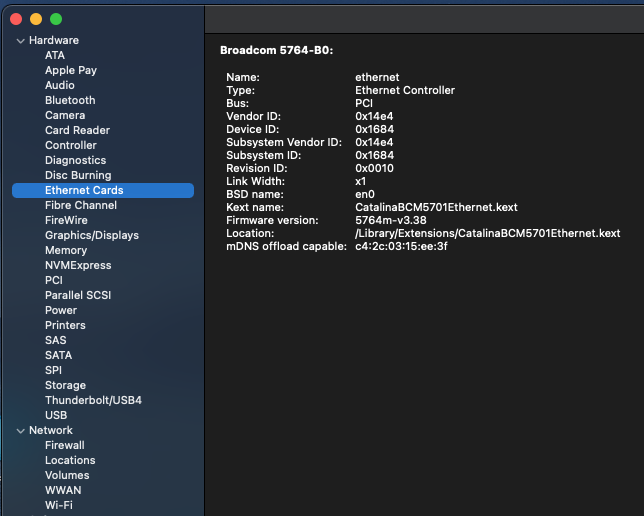Screen dimensions: 644x516
Task: Show Thunderbolt/USB4 details
Action: coord(93,400)
